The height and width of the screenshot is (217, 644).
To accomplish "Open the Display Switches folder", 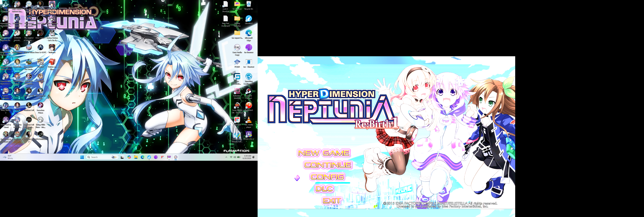I will (237, 21).
